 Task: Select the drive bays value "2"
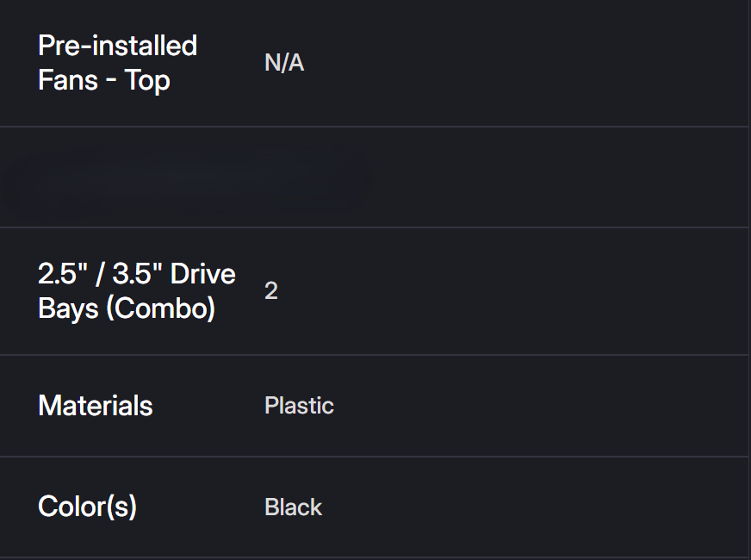[x=271, y=291]
